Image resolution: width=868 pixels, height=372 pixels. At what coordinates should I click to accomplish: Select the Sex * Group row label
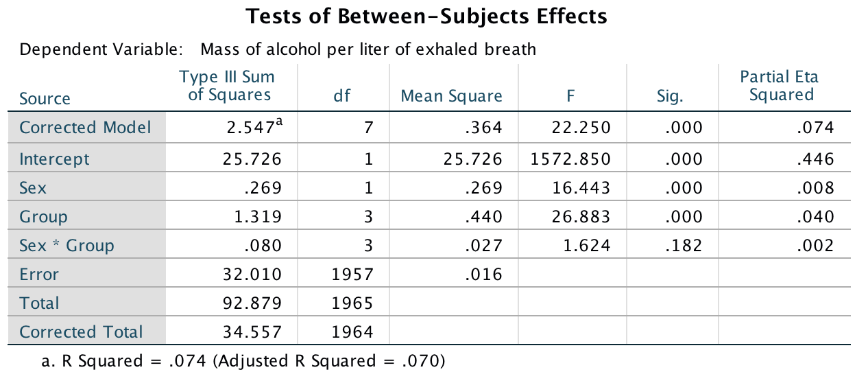[x=67, y=246]
